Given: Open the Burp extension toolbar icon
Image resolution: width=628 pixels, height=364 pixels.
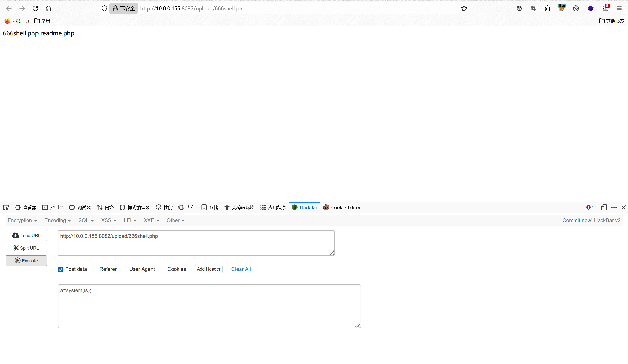Looking at the screenshot, I should coord(562,8).
